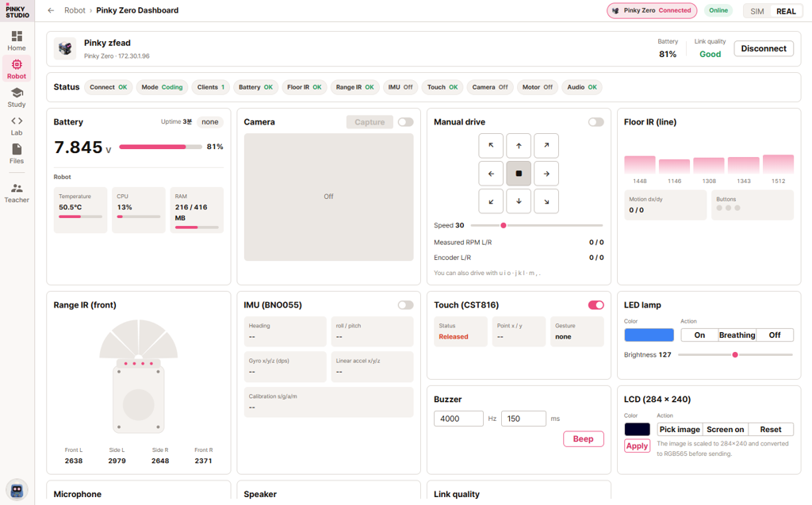
Task: Click the Range IR OK chip
Action: click(x=354, y=87)
